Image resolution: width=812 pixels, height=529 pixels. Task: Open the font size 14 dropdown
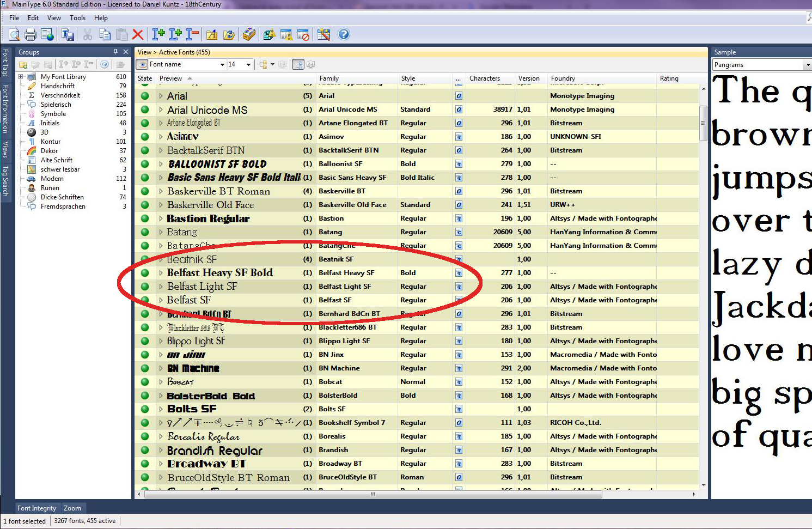(x=248, y=64)
